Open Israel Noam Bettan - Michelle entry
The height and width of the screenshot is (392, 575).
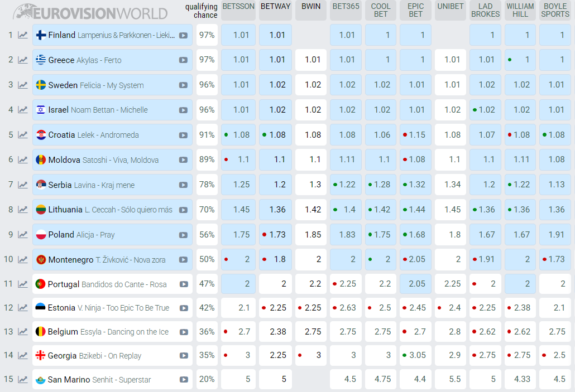[112, 110]
